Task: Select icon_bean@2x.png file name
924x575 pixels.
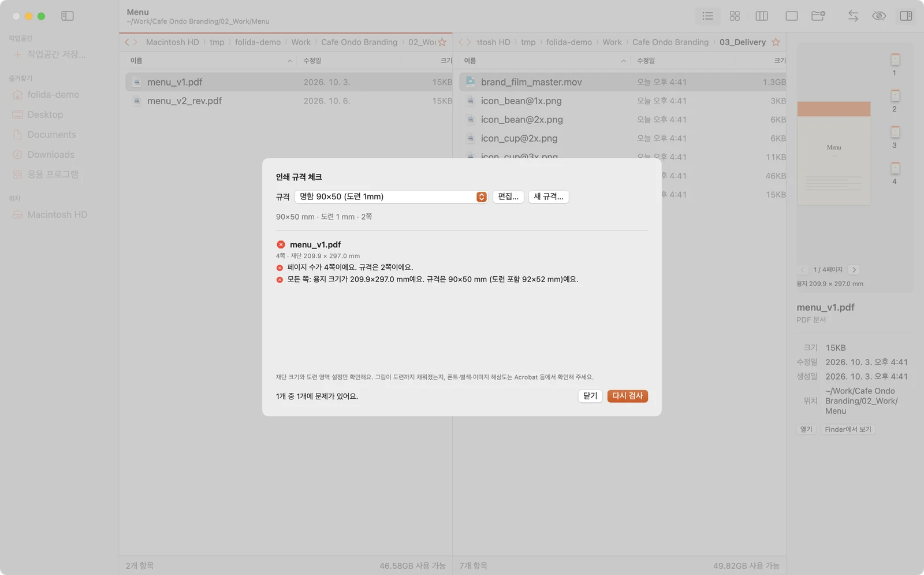Action: point(521,120)
